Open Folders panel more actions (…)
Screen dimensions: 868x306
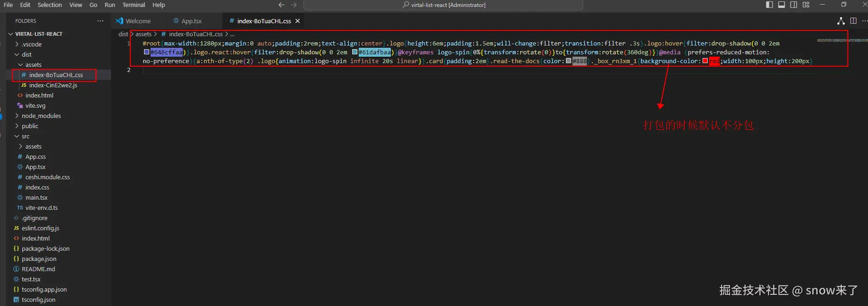coord(100,21)
